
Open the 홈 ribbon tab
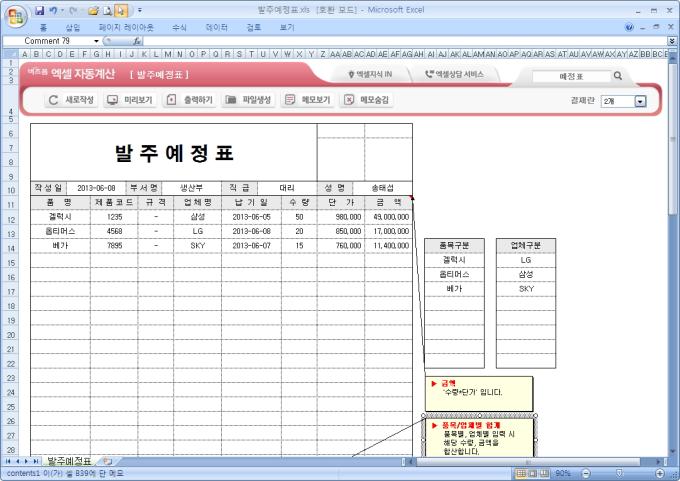coord(43,28)
